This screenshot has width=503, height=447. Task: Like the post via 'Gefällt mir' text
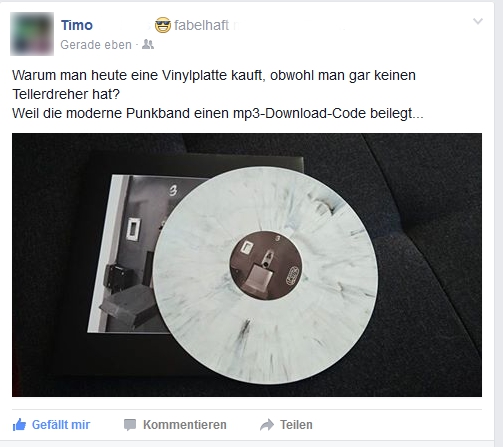coord(61,425)
